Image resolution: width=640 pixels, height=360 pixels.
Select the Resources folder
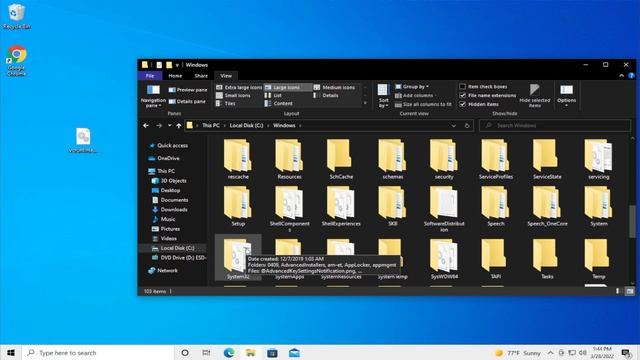[x=289, y=160]
